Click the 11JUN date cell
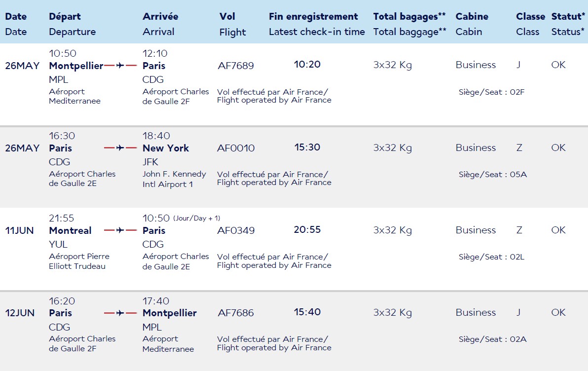588x371 pixels. pyautogui.click(x=20, y=230)
